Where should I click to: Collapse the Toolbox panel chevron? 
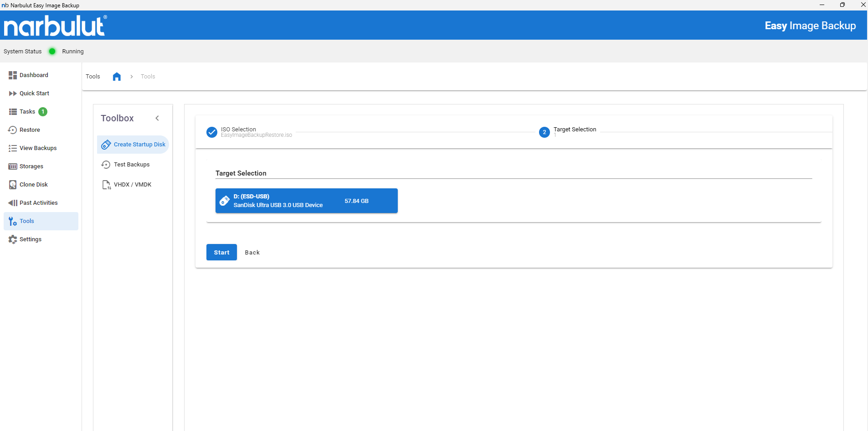pyautogui.click(x=157, y=118)
